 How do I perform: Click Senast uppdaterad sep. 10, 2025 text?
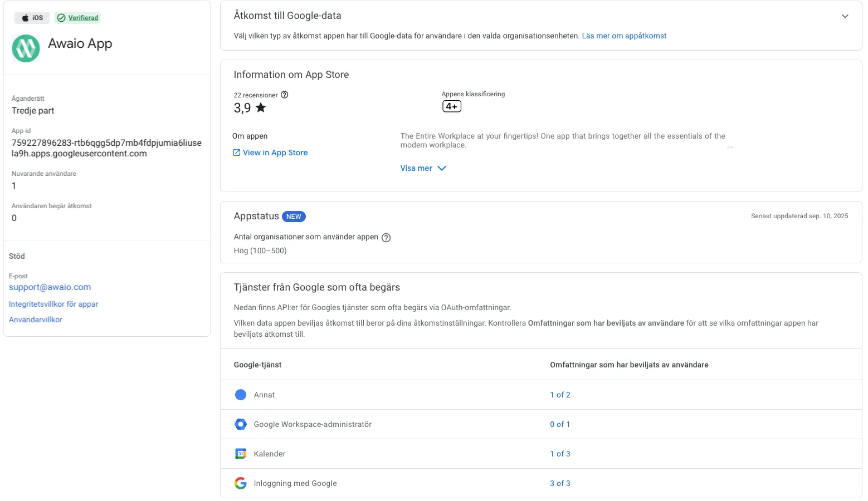pyautogui.click(x=799, y=216)
